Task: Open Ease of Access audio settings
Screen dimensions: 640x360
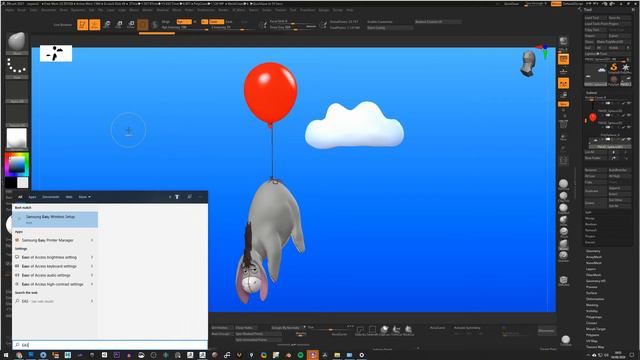Action: pyautogui.click(x=55, y=275)
